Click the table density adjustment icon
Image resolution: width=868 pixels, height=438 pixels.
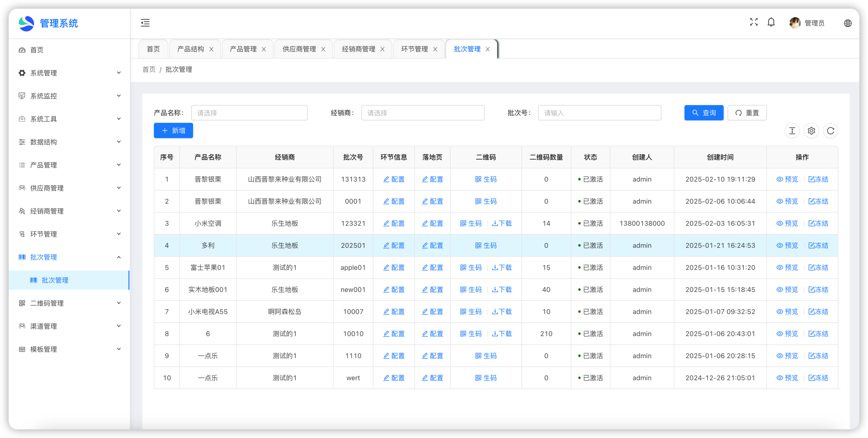(792, 131)
